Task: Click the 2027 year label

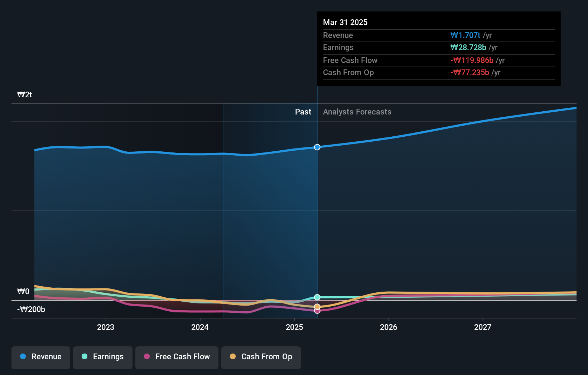Action: pos(482,327)
